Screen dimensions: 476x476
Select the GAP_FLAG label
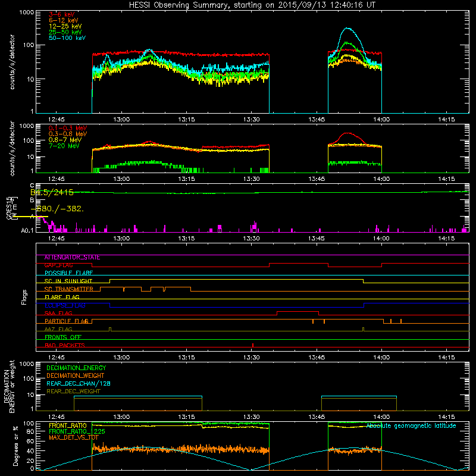pos(58,265)
